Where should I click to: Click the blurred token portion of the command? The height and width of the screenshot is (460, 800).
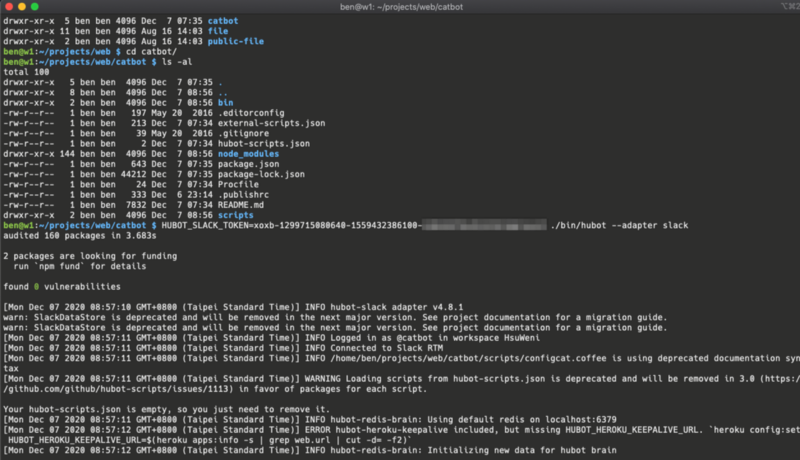484,225
